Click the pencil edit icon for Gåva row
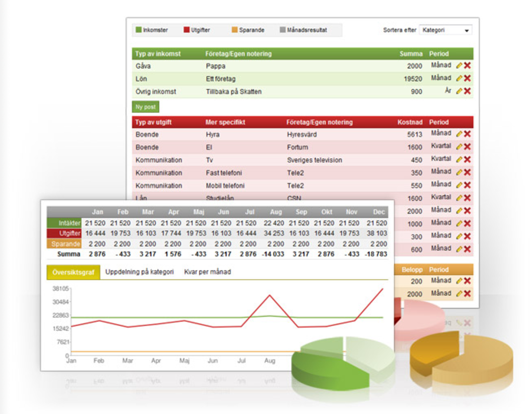This screenshot has width=532, height=414. point(459,66)
